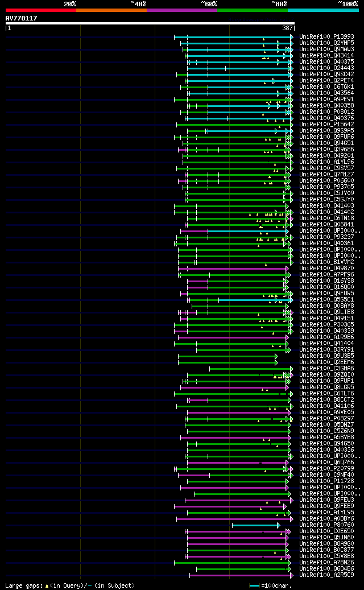Click the cyan =100char. scale legend

point(270,585)
